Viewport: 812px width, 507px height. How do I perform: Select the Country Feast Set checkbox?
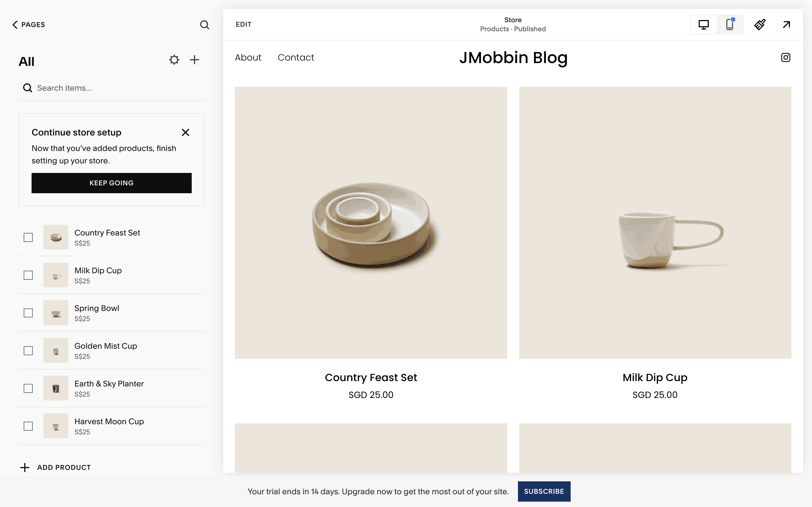click(x=28, y=237)
